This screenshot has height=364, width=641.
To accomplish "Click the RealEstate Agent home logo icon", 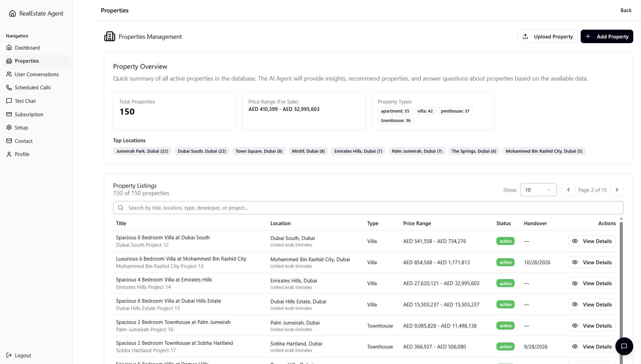I will [12, 13].
